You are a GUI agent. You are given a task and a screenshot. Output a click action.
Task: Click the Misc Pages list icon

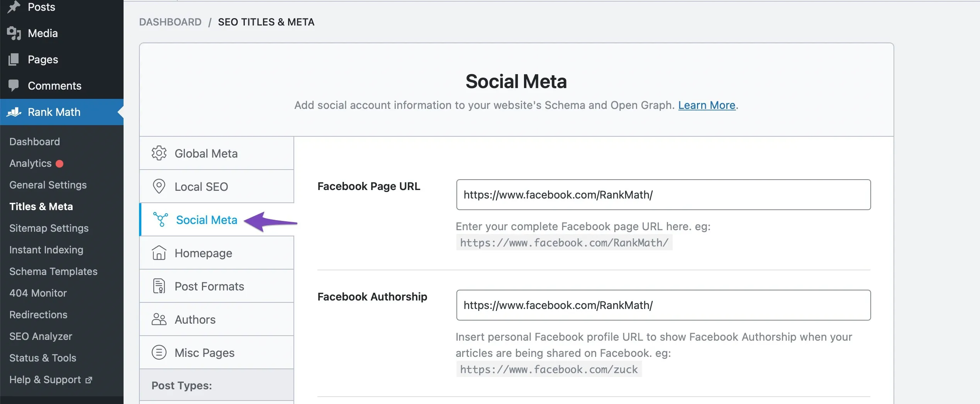coord(159,353)
